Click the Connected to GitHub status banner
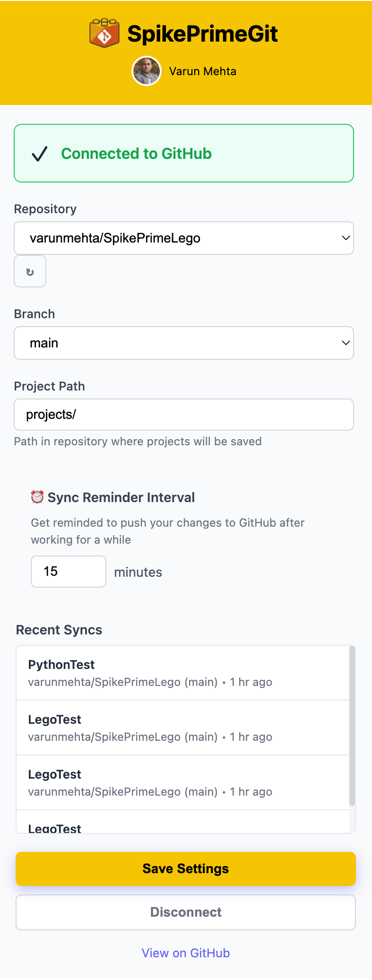The width and height of the screenshot is (372, 980). [x=184, y=153]
